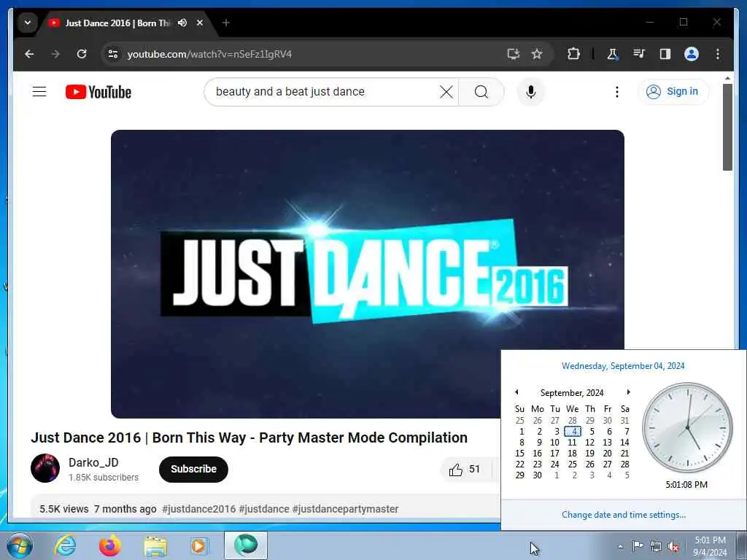747x560 pixels.
Task: Sign in to YouTube
Action: 673,91
